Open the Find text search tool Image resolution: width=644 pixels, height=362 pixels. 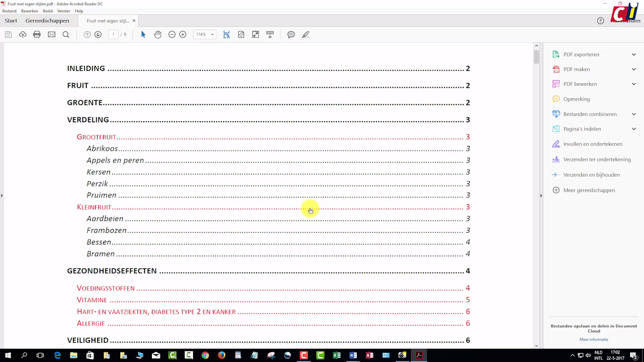(66, 34)
